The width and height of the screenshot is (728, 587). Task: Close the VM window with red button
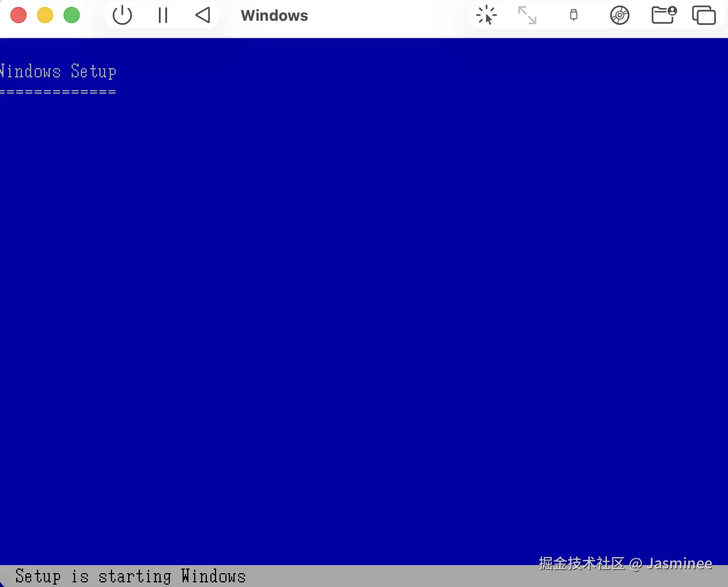click(x=18, y=15)
